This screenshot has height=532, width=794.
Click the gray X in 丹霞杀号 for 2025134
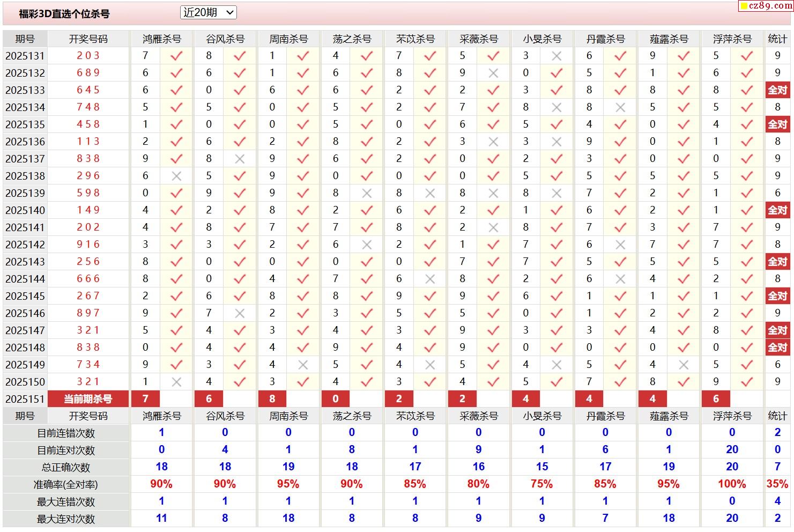(620, 107)
